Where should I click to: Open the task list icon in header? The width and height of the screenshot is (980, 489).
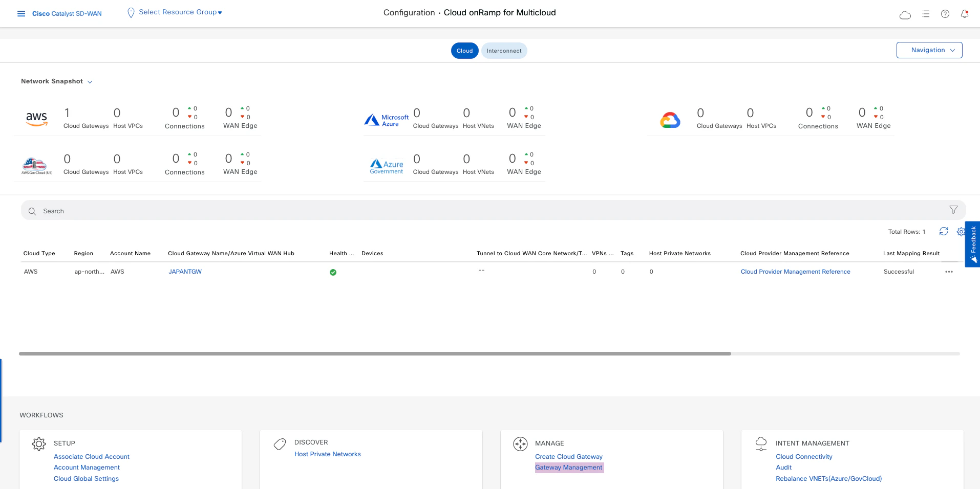[x=926, y=14]
